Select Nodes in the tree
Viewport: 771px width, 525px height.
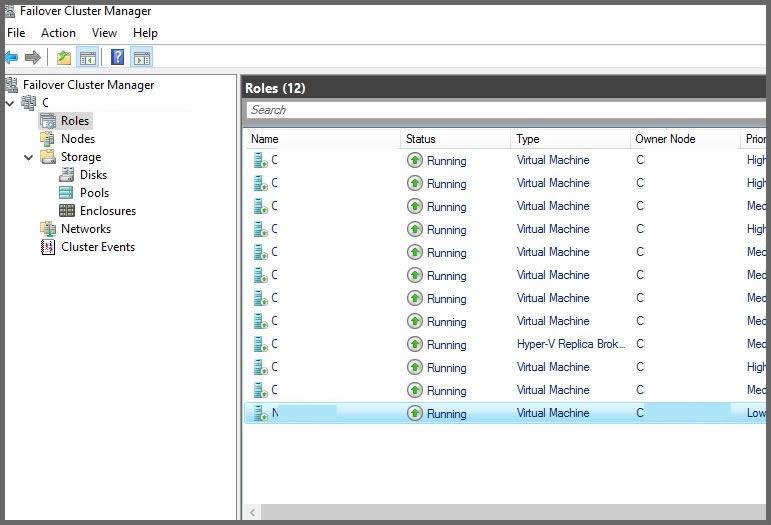pos(78,139)
